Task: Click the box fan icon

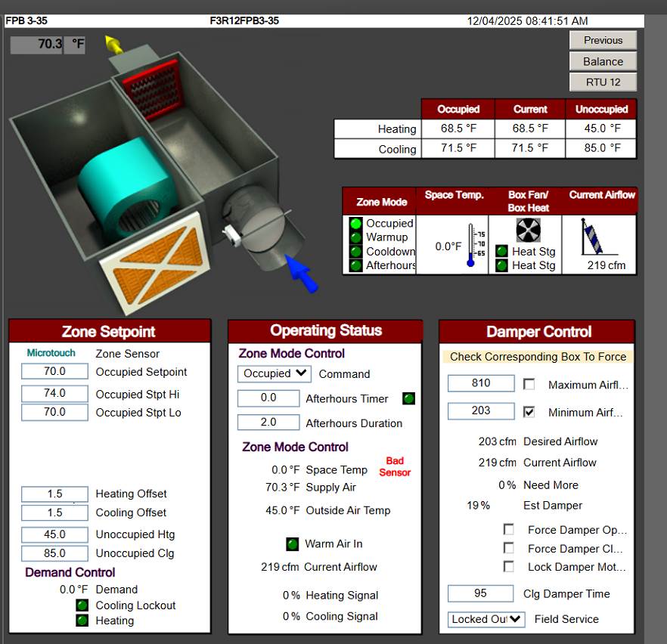Action: pos(528,230)
